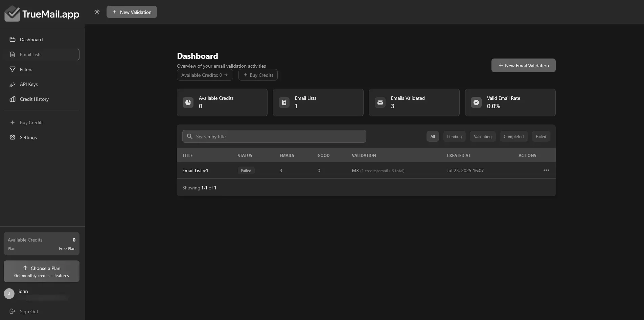Click the plus icon in New Validation button
The image size is (644, 320).
[x=115, y=12]
